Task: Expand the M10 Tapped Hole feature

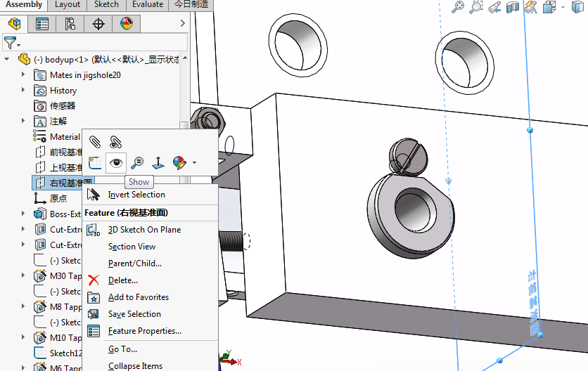Action: click(23, 337)
